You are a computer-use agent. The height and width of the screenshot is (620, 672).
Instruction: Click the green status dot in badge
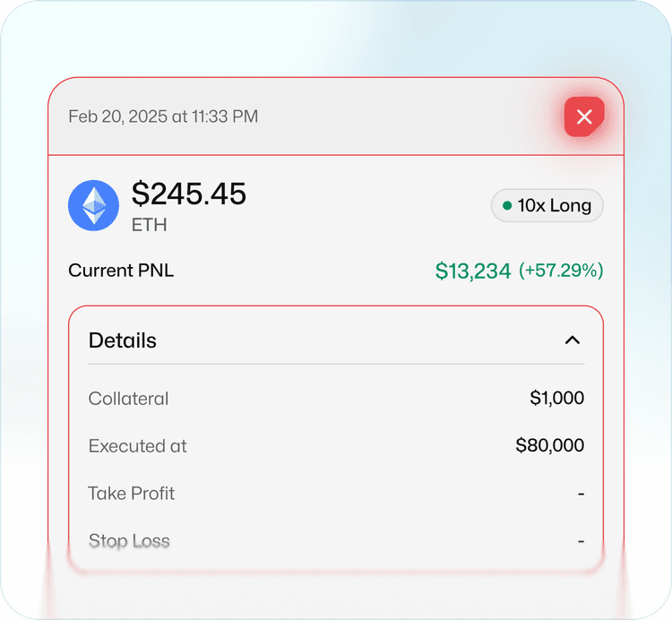point(507,206)
